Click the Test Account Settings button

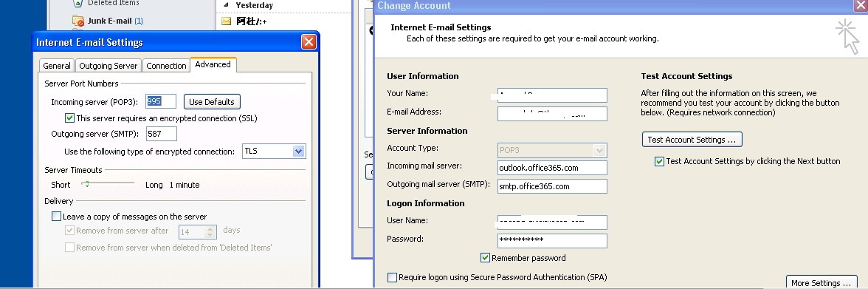coord(692,139)
